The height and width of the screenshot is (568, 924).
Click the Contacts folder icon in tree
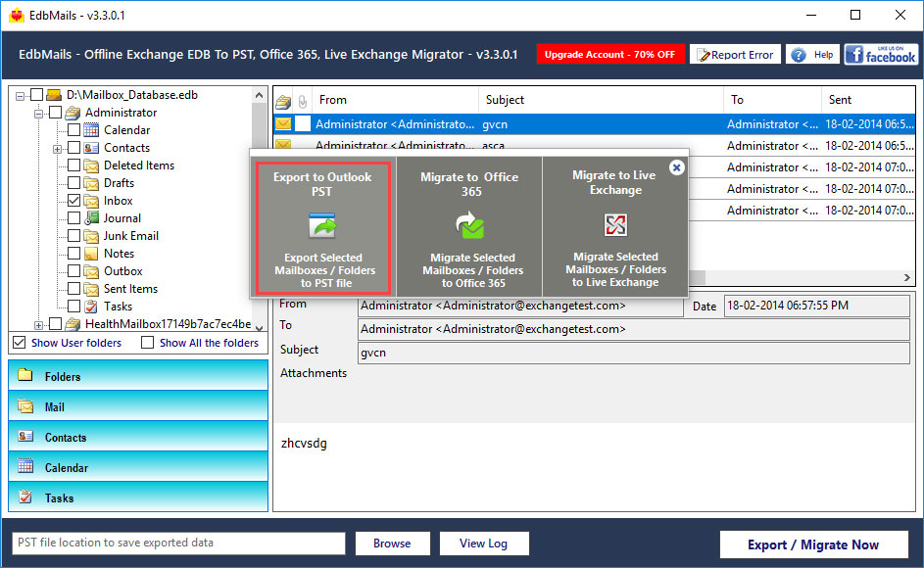[91, 147]
